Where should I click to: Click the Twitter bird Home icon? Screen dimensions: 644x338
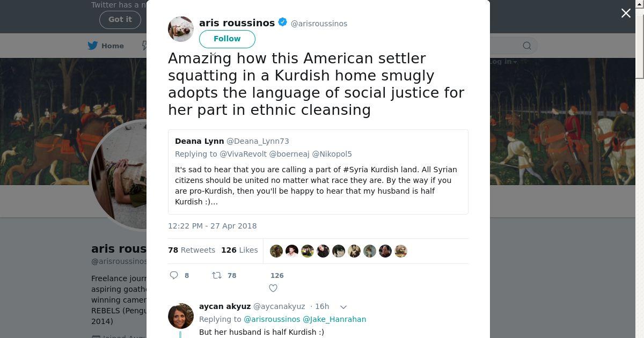tap(93, 46)
